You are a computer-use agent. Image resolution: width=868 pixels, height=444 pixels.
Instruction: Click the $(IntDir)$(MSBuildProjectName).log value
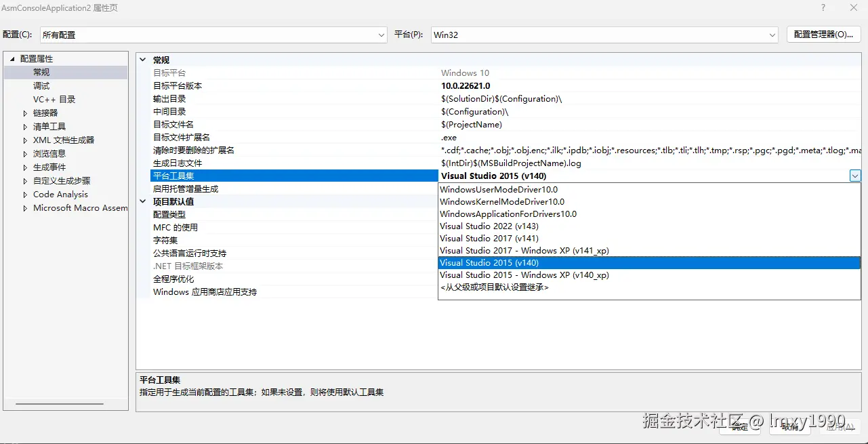point(511,163)
